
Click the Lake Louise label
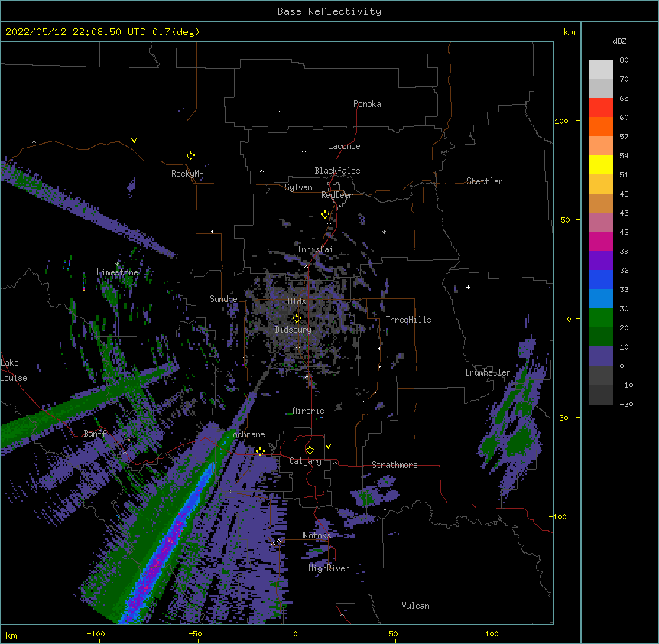click(14, 370)
